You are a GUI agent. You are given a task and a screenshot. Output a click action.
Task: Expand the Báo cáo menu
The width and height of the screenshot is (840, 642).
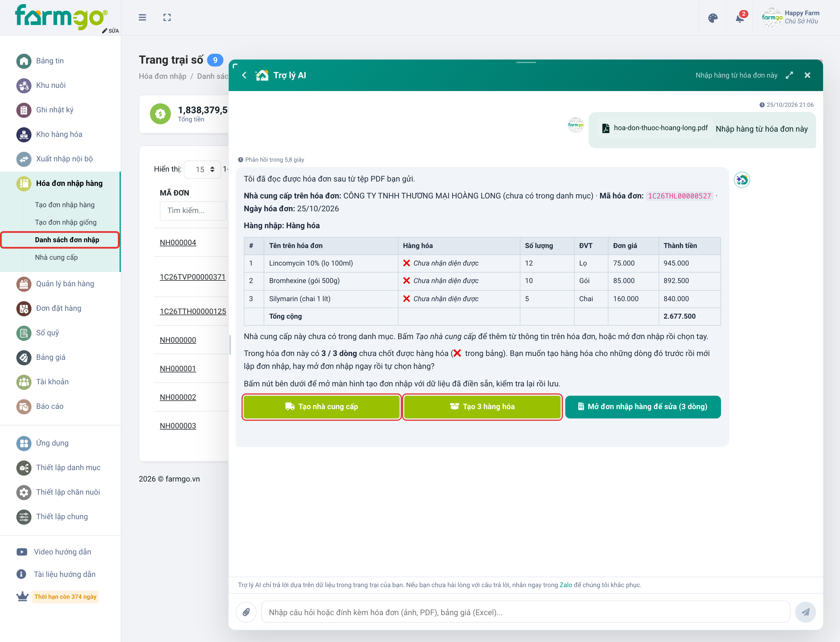tap(60, 406)
